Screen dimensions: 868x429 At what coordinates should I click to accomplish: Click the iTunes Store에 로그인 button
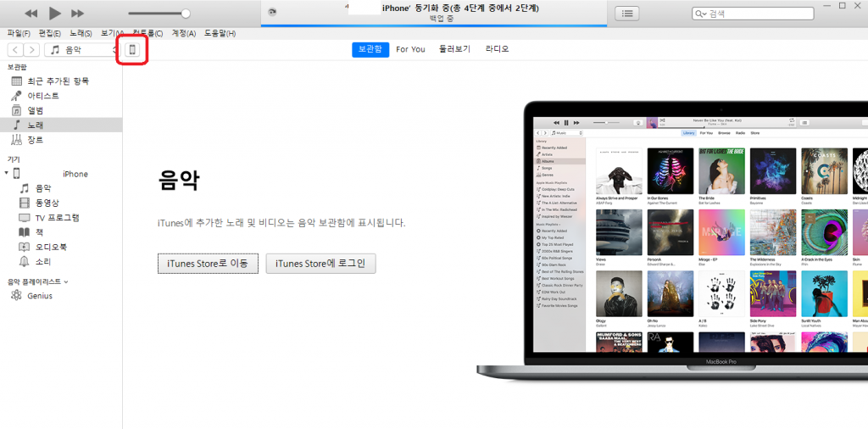point(320,264)
